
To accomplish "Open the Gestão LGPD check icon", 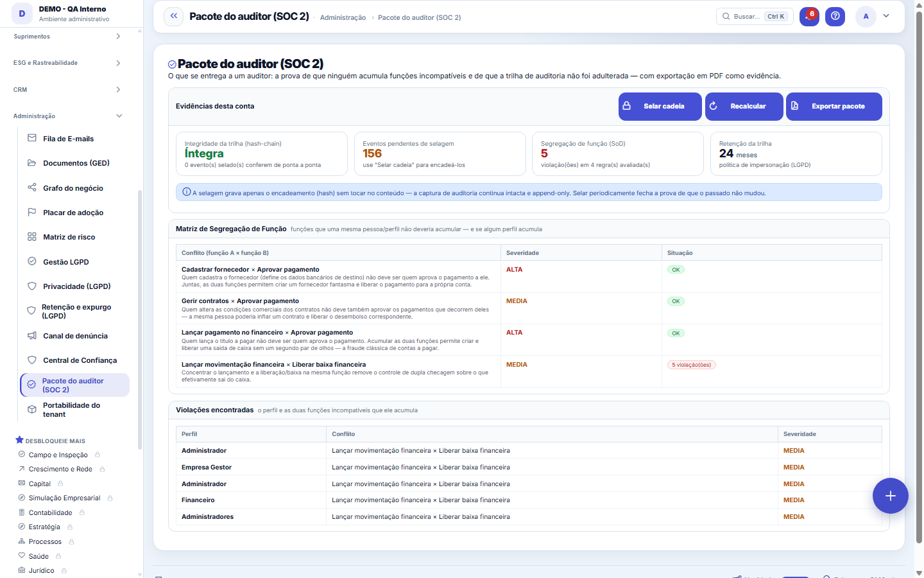I will [x=31, y=261].
